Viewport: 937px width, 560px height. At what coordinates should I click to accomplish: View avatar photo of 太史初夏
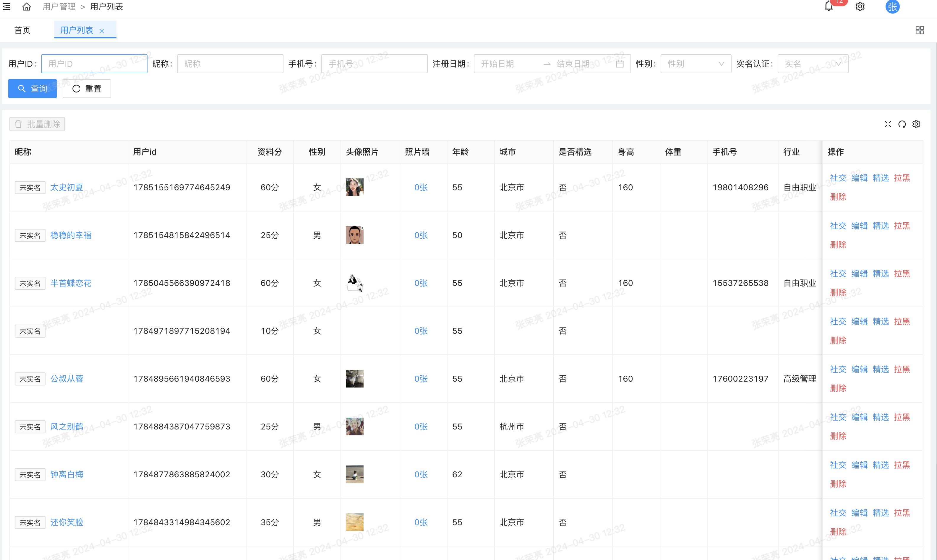pos(355,187)
